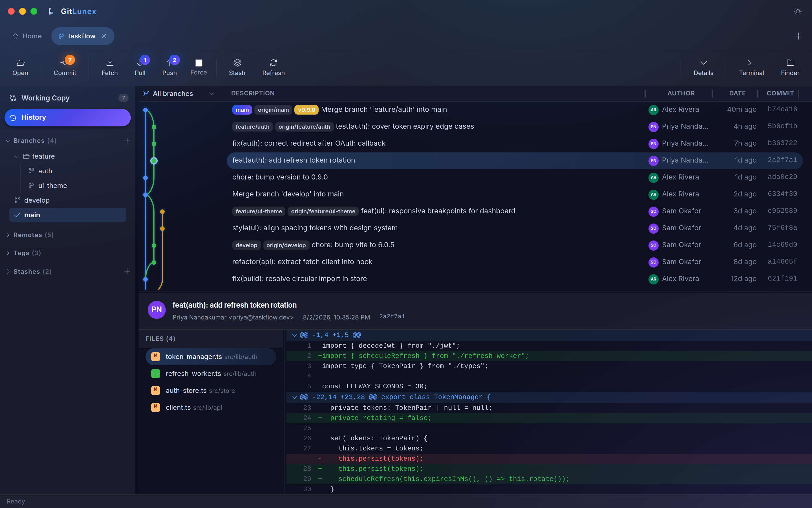812x508 pixels.
Task: Collapse the feature folder
Action: [17, 156]
